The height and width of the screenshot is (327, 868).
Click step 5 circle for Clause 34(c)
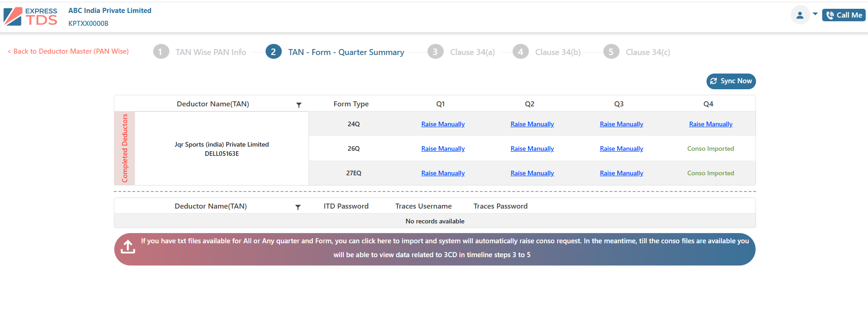[611, 52]
